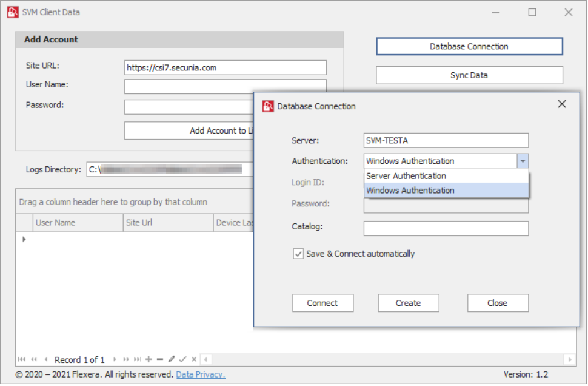Choose Server Authentication from the list
Screen dimensions: 588x386
click(406, 176)
